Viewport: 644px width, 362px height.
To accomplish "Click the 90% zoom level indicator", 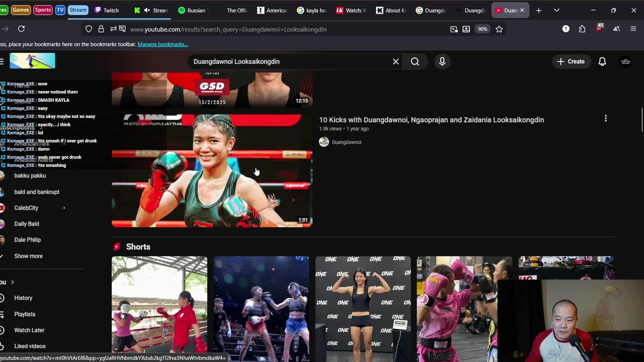I will [x=482, y=29].
